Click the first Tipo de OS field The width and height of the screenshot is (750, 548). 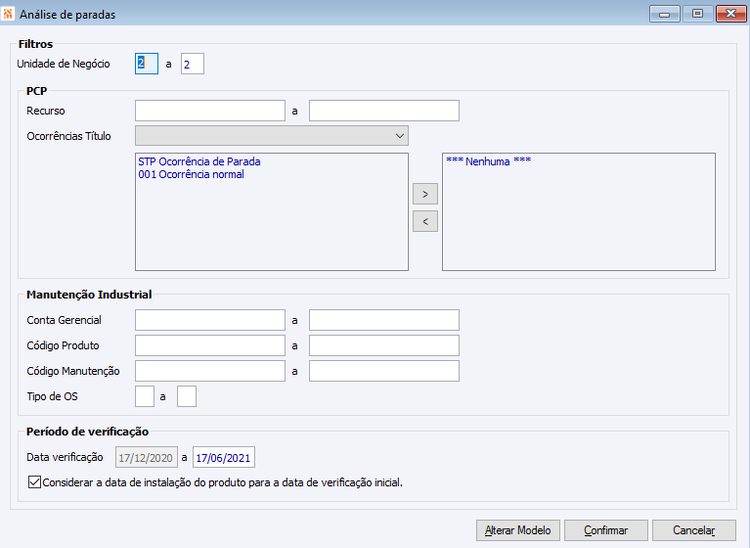145,396
